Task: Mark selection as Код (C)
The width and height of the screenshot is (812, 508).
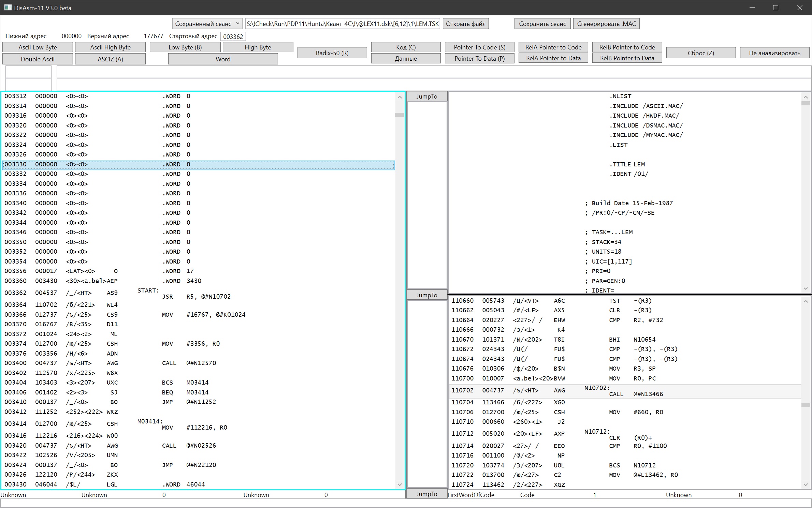Action: tap(405, 47)
